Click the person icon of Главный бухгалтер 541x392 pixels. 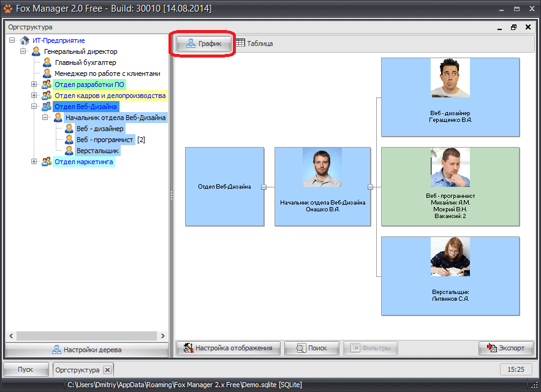[x=47, y=62]
